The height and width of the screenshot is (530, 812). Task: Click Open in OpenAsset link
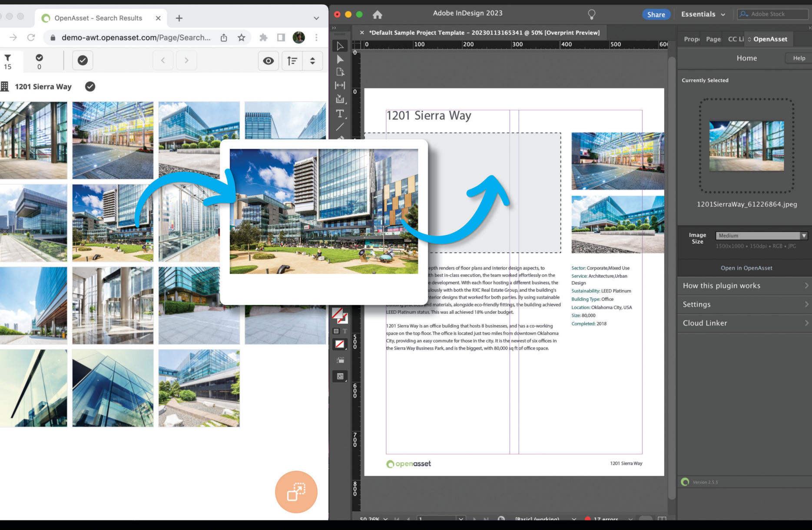pos(746,268)
